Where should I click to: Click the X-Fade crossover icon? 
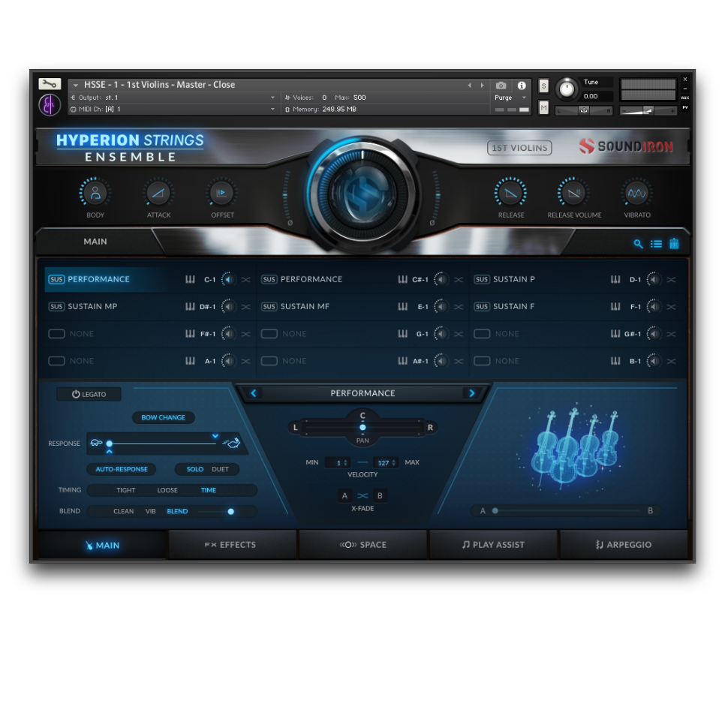pos(362,496)
